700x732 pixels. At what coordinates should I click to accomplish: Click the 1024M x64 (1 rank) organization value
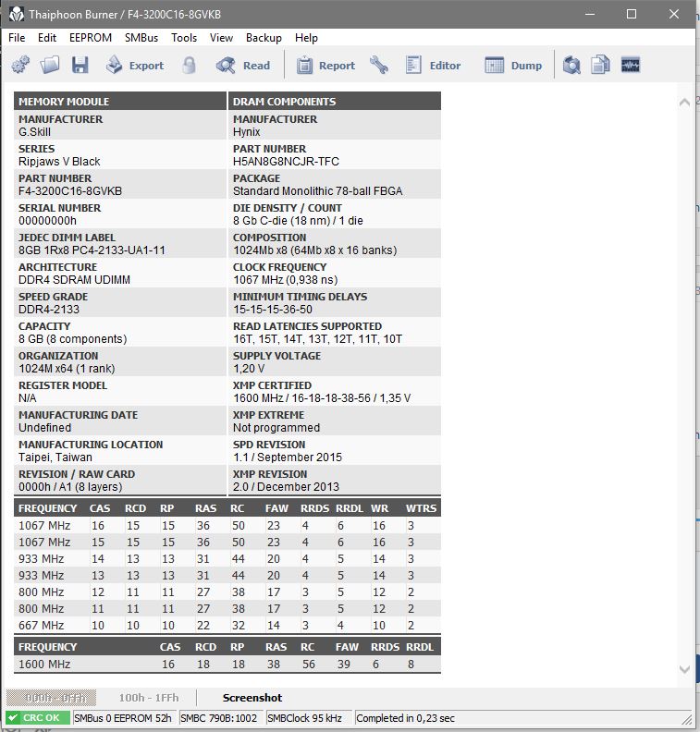(x=67, y=369)
